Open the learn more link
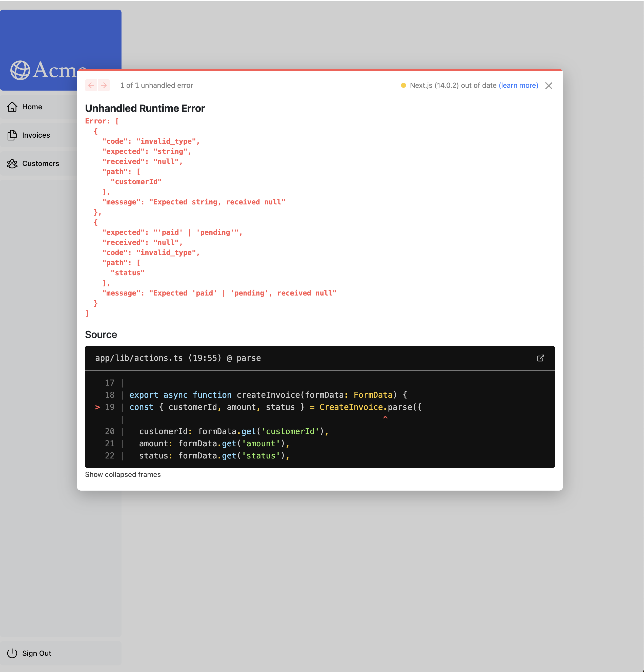This screenshot has width=644, height=672. (518, 85)
